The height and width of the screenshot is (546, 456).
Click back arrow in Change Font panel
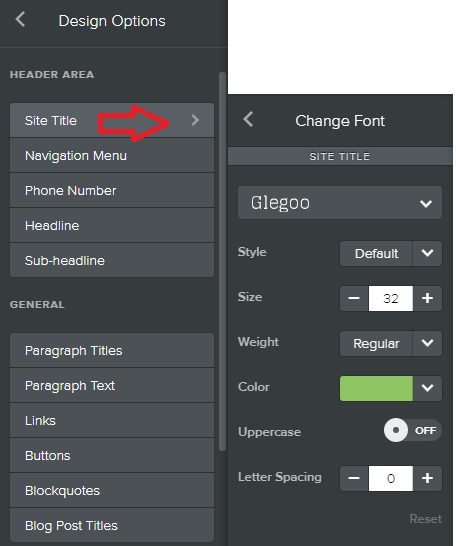[x=248, y=119]
